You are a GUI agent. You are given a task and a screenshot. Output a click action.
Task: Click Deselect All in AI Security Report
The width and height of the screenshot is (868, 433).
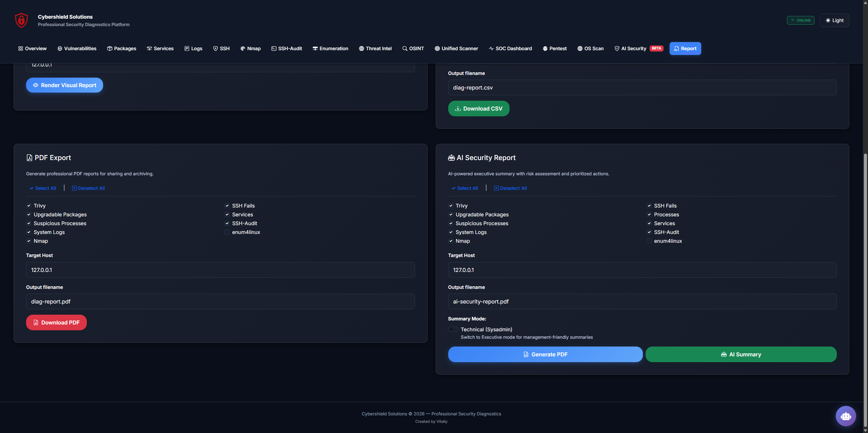[x=510, y=188]
